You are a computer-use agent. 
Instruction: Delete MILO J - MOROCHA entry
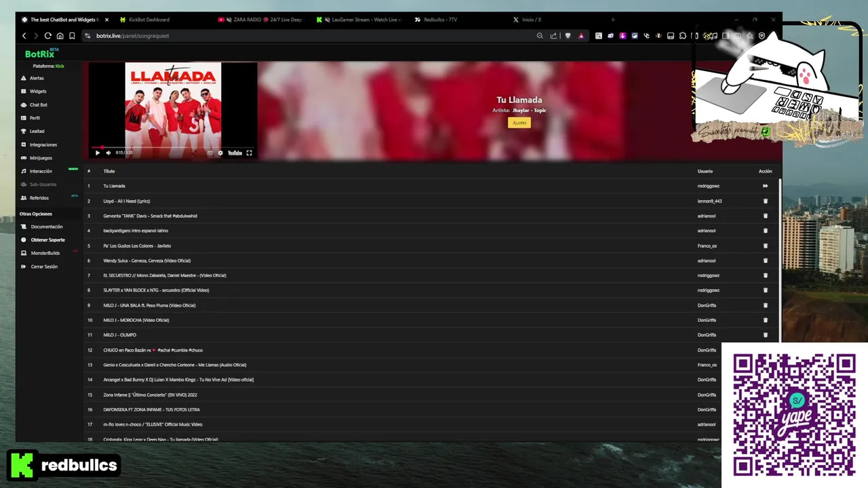[765, 320]
